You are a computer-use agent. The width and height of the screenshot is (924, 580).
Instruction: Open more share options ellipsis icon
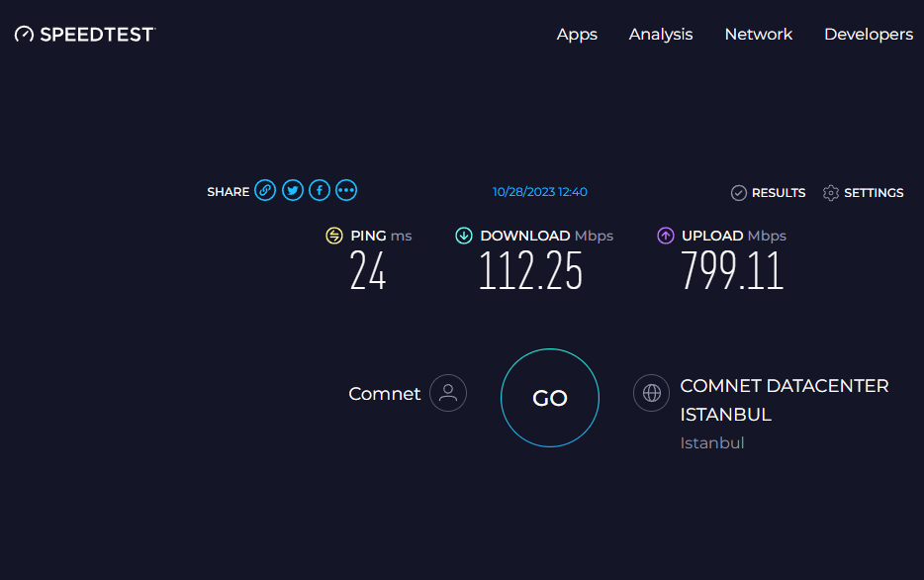coord(346,190)
